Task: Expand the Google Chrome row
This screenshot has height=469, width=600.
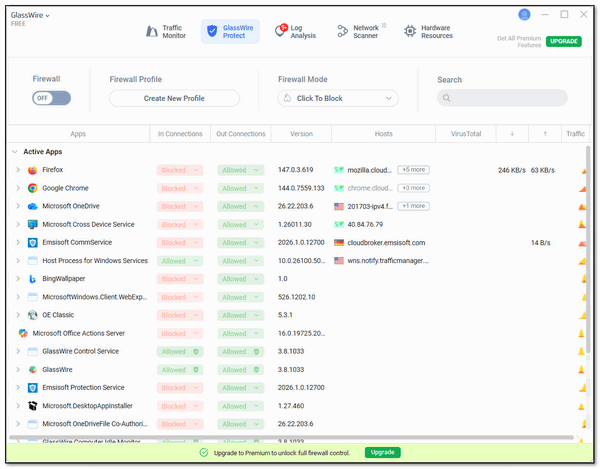Action: 18,188
